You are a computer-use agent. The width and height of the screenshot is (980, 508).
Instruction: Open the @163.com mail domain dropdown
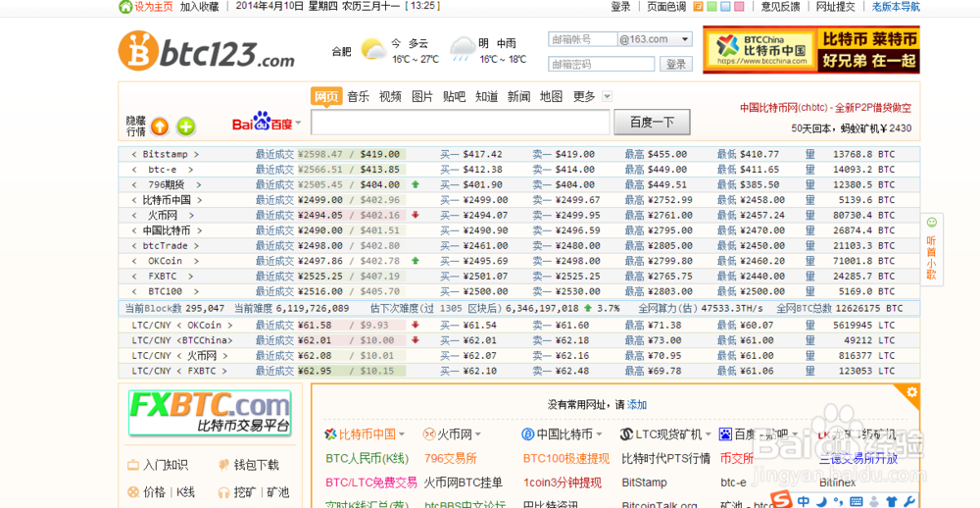pyautogui.click(x=655, y=39)
